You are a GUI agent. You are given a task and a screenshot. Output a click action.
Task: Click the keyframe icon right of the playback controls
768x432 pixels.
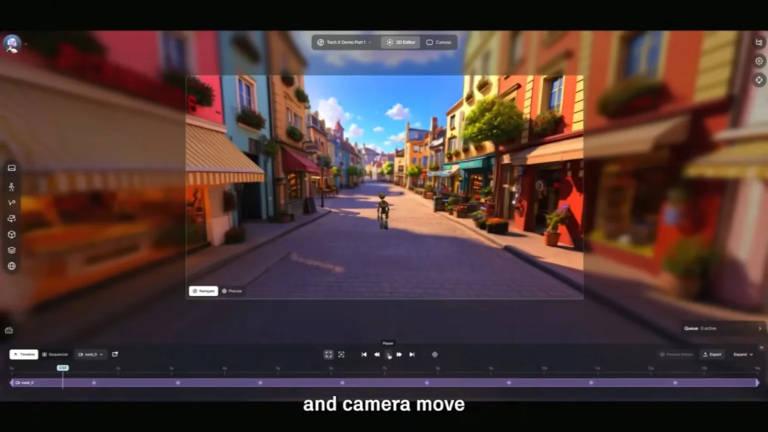tap(434, 355)
